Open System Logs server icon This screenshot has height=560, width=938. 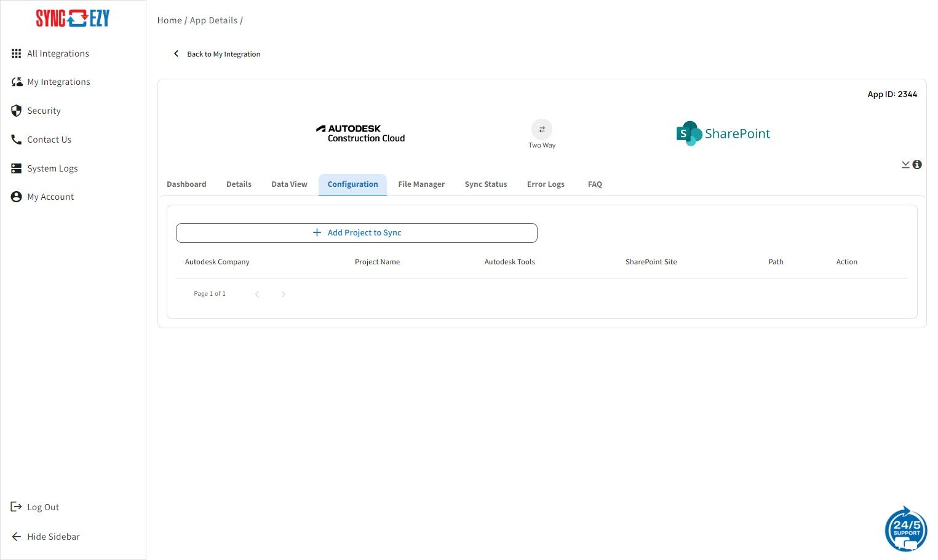[17, 168]
